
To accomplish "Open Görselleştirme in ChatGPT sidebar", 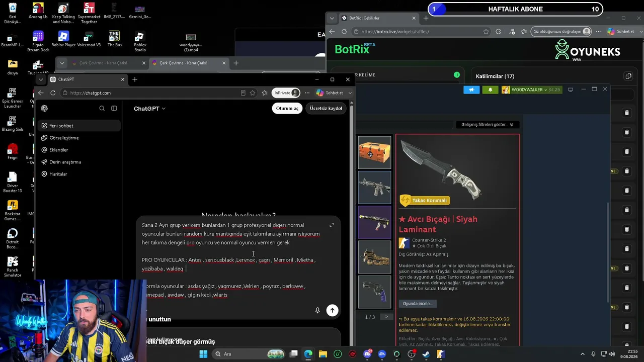I will [x=79, y=138].
